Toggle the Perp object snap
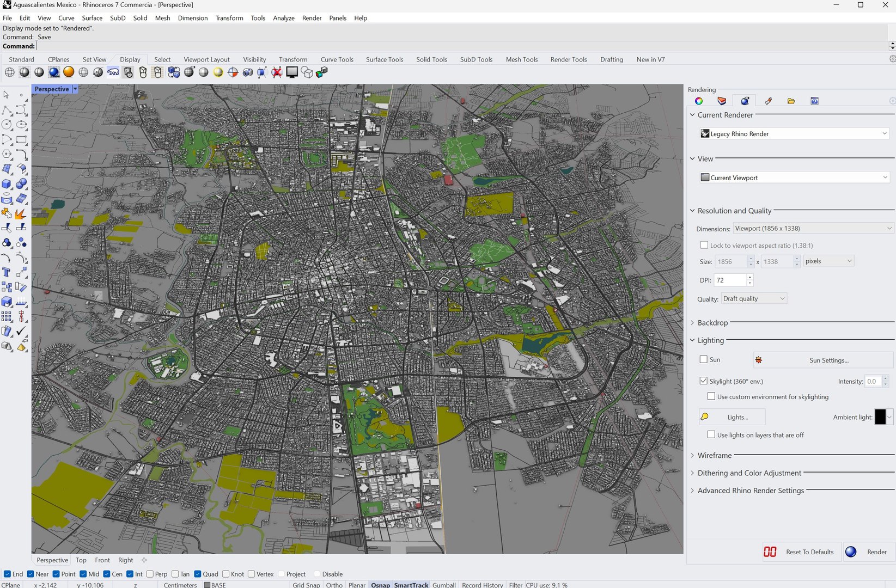This screenshot has height=588, width=896. [x=150, y=574]
